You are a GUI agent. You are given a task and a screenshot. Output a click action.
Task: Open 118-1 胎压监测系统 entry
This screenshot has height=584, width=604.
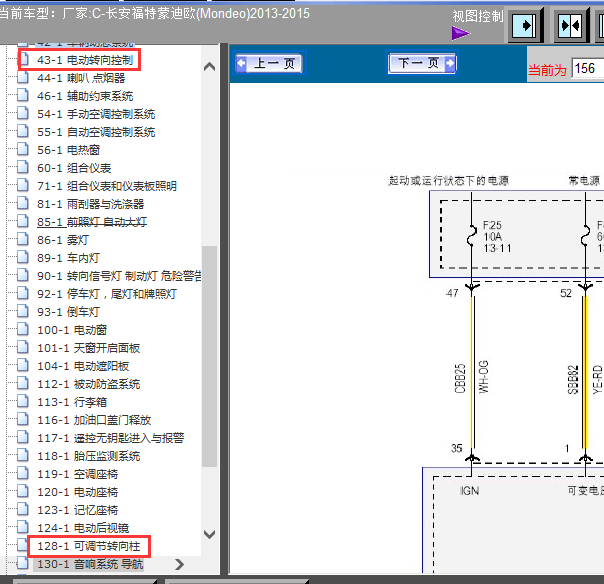88,456
